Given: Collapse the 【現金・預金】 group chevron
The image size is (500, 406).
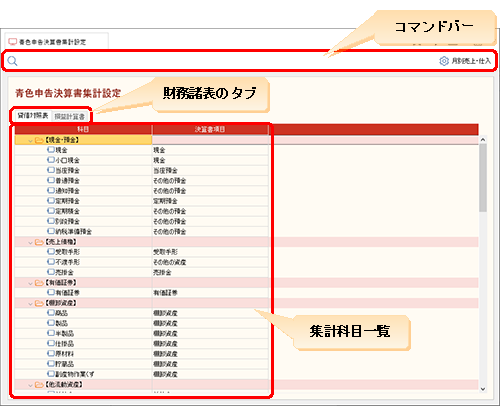Looking at the screenshot, I should pyautogui.click(x=30, y=140).
